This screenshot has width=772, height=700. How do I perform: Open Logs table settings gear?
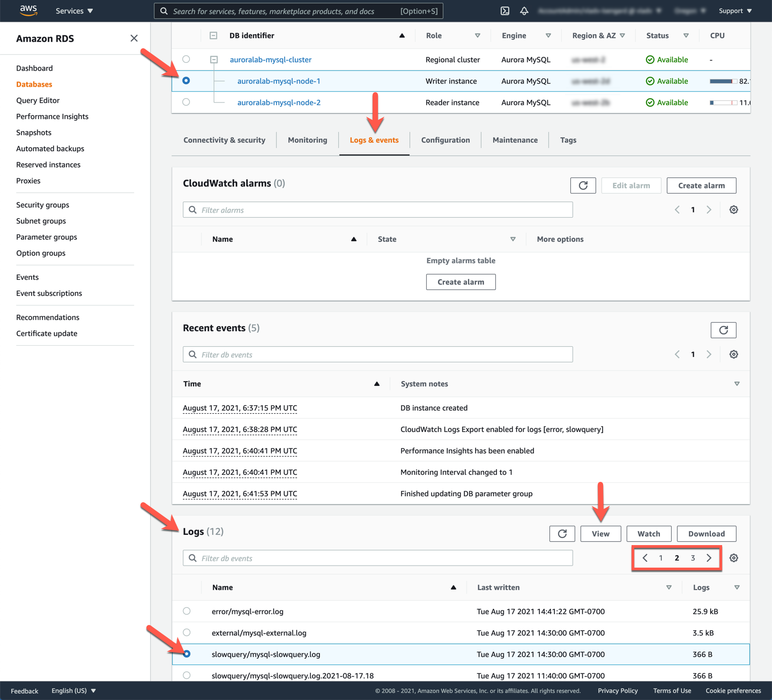click(733, 558)
